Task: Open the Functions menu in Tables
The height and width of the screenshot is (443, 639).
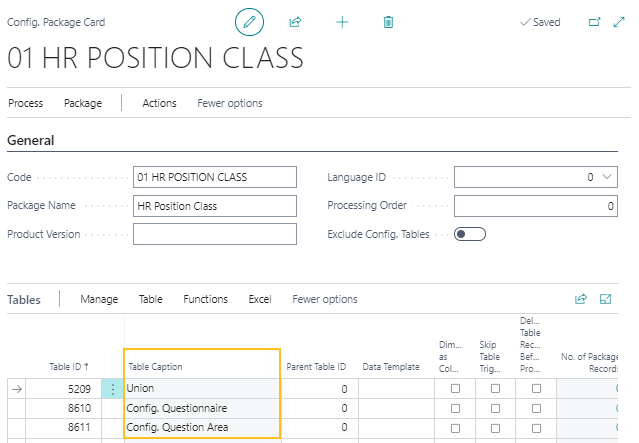Action: click(205, 299)
